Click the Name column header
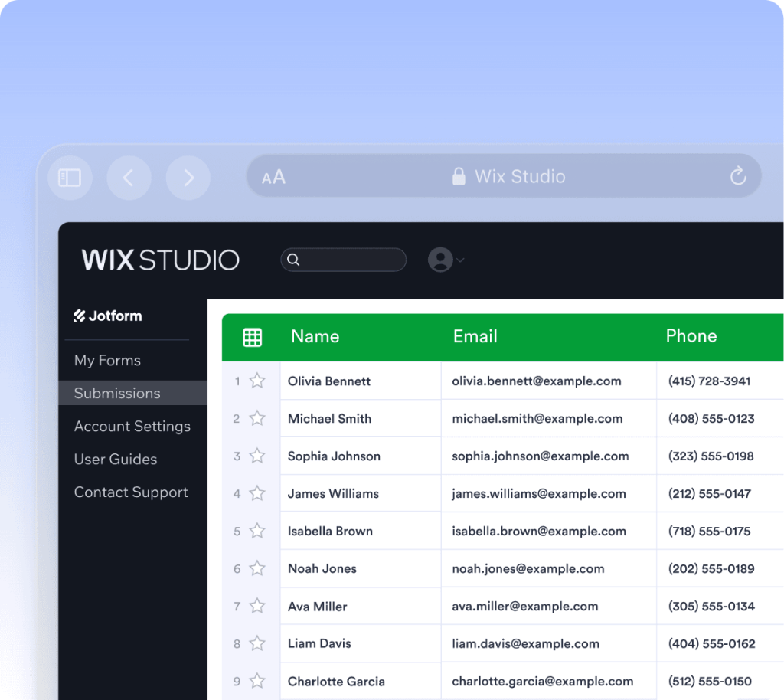Screen dimensions: 784x700 coord(315,336)
